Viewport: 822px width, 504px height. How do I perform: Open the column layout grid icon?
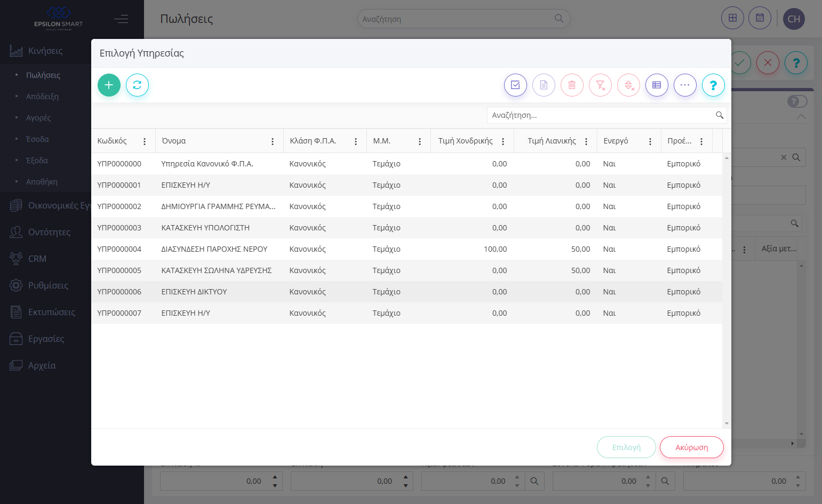657,85
